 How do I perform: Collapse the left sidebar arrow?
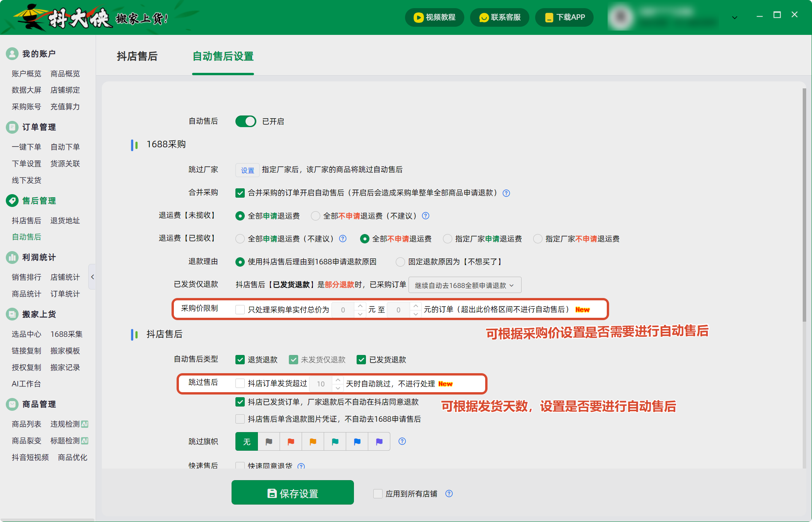[92, 277]
